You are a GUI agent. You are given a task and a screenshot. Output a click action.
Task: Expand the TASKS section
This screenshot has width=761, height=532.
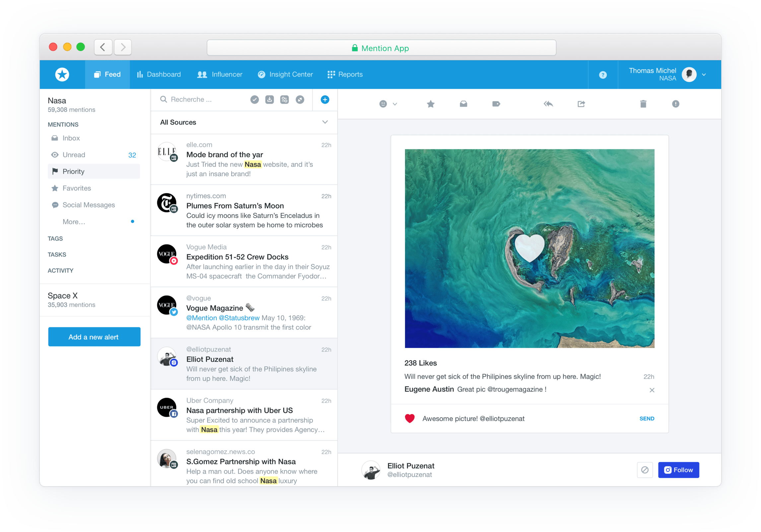click(x=57, y=254)
